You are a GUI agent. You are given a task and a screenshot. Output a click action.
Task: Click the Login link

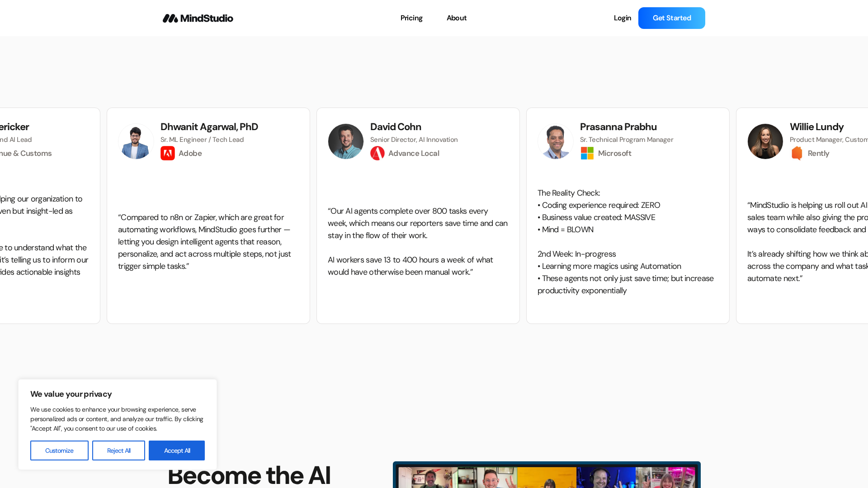(623, 18)
